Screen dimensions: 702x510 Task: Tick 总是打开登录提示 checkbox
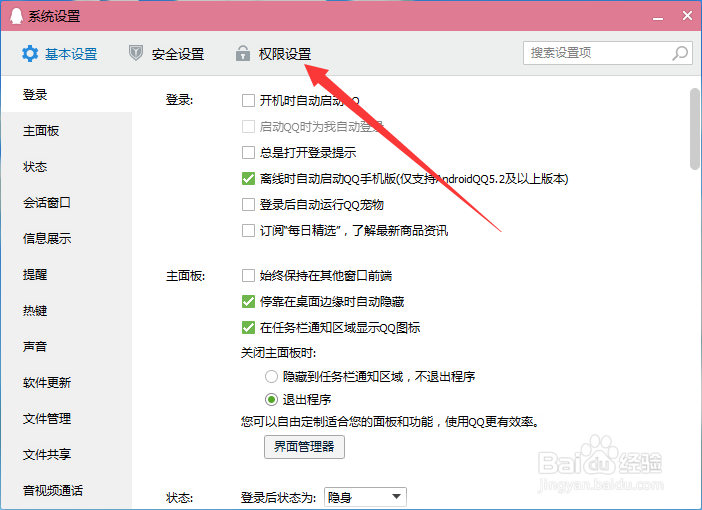click(248, 152)
